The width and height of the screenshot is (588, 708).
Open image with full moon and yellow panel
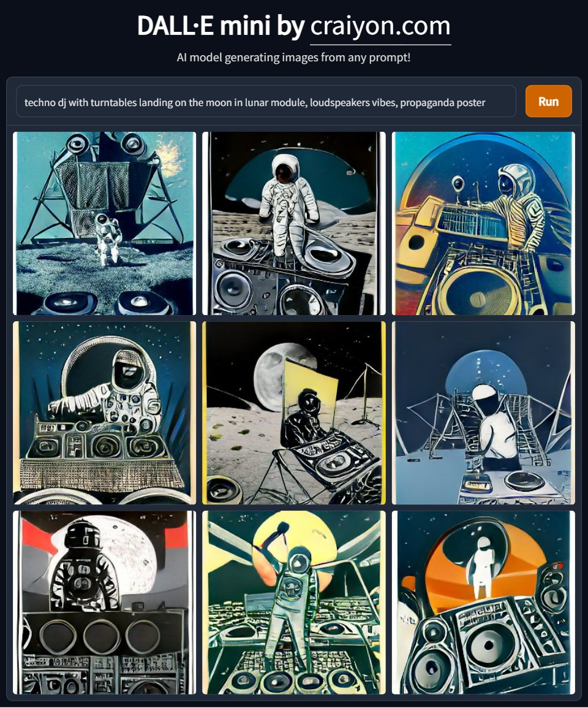click(x=294, y=413)
